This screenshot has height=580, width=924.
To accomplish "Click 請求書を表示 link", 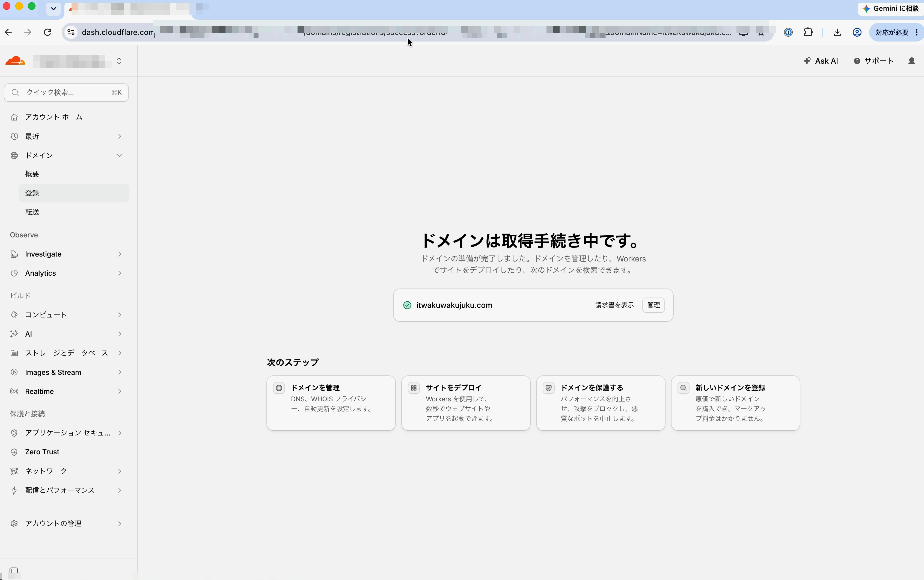I will [614, 305].
